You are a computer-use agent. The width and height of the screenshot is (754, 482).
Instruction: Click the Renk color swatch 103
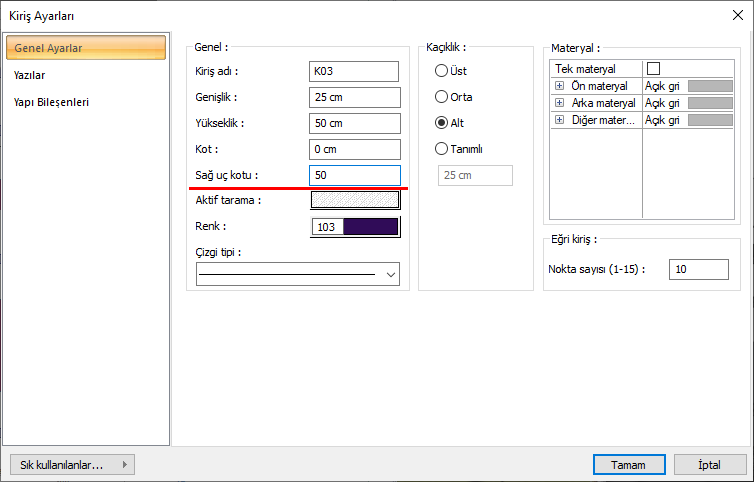pyautogui.click(x=355, y=227)
